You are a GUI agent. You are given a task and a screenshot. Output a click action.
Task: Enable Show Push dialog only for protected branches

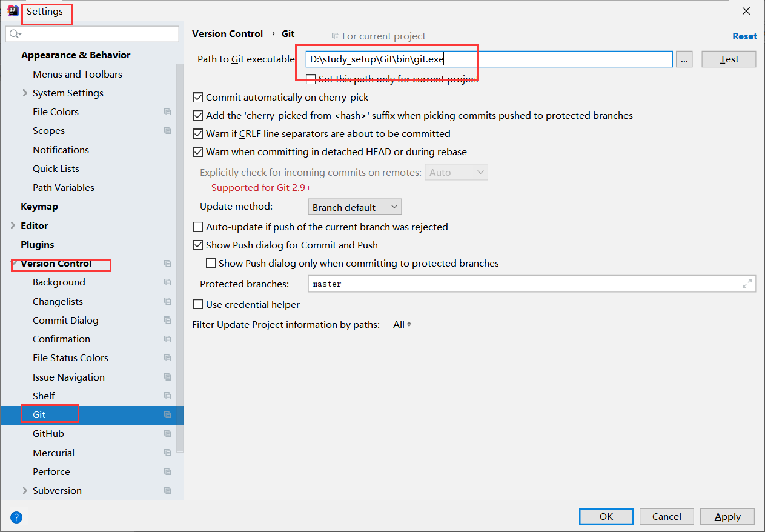(x=211, y=263)
